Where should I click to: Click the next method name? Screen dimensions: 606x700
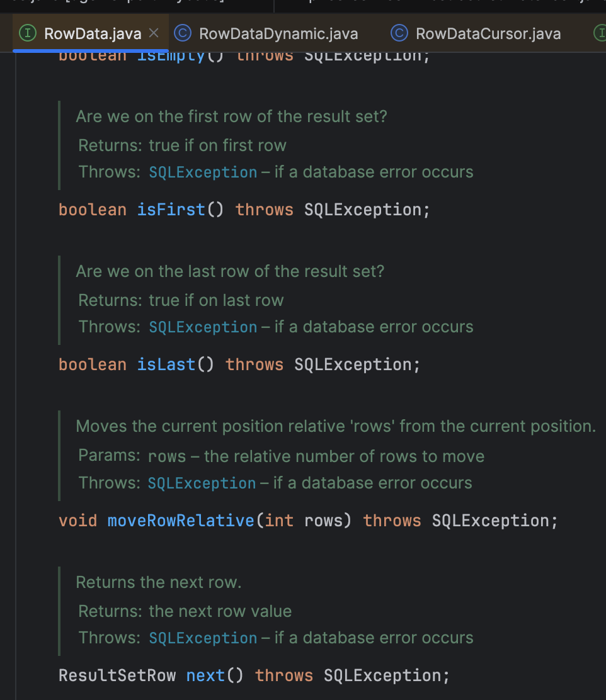pyautogui.click(x=205, y=675)
